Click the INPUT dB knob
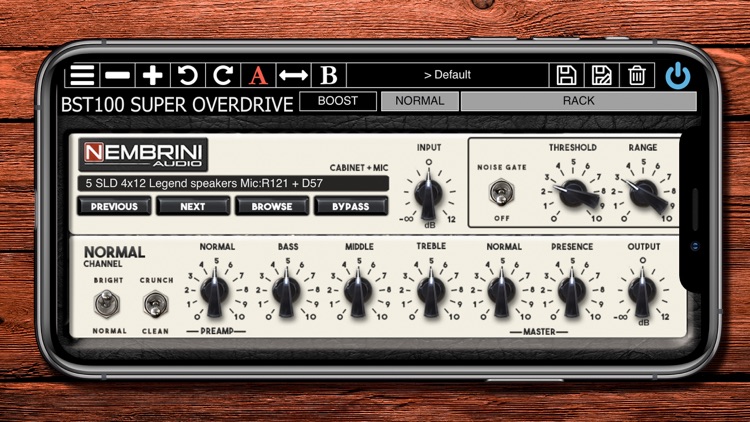The image size is (750, 422). pos(428,195)
